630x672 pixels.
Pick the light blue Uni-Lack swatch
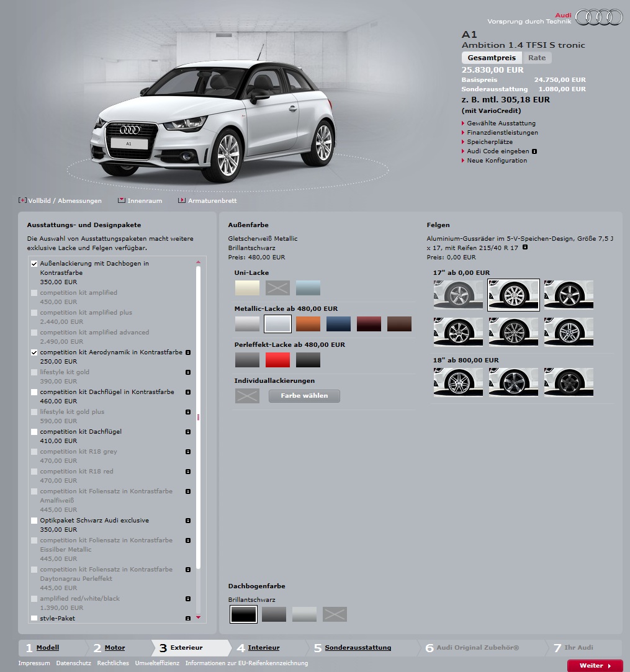tap(308, 288)
